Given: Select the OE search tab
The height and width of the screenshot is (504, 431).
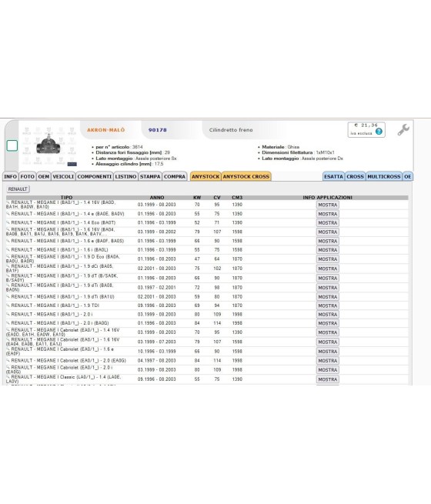Looking at the screenshot, I should click(x=408, y=176).
